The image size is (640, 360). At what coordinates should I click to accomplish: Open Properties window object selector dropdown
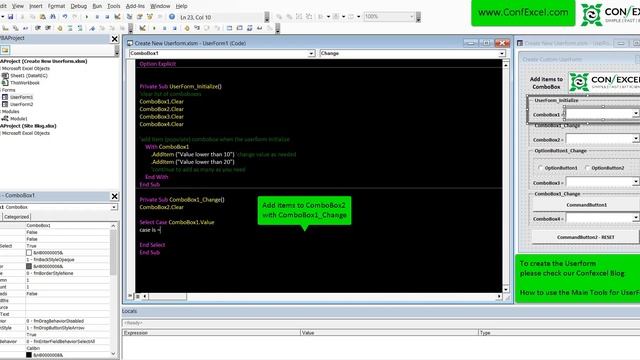tap(114, 207)
